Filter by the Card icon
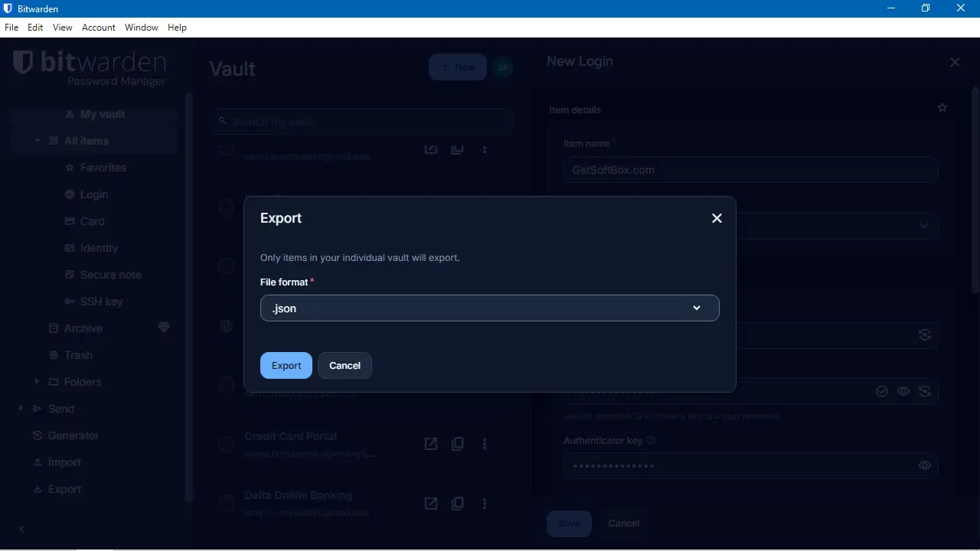The width and height of the screenshot is (980, 551). pos(70,221)
